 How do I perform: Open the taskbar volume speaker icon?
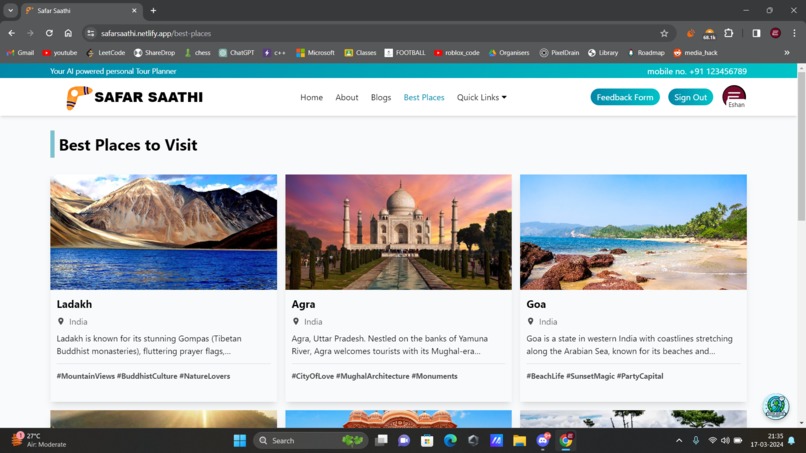click(725, 441)
